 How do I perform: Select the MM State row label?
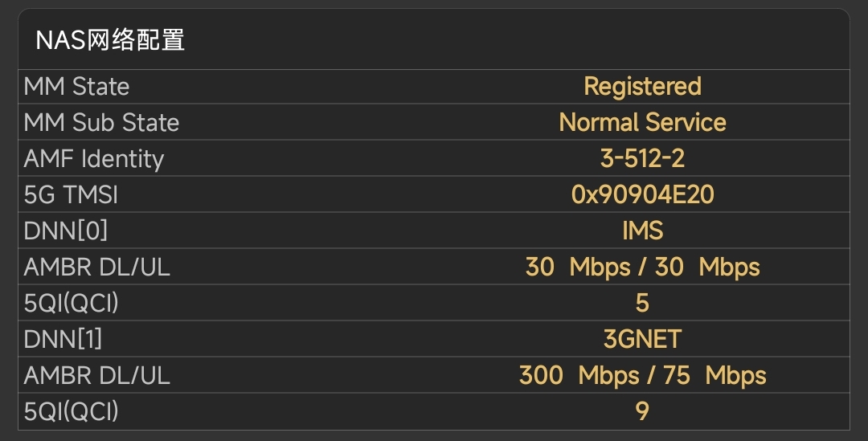76,87
